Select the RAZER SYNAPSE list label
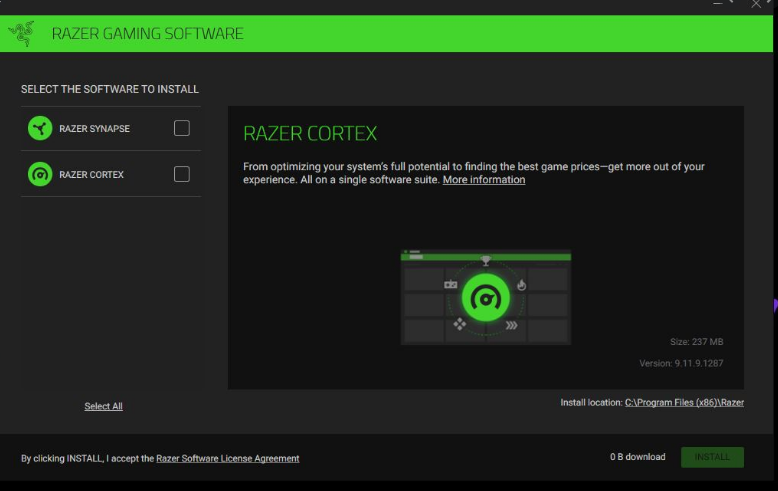The width and height of the screenshot is (778, 491). click(x=94, y=129)
